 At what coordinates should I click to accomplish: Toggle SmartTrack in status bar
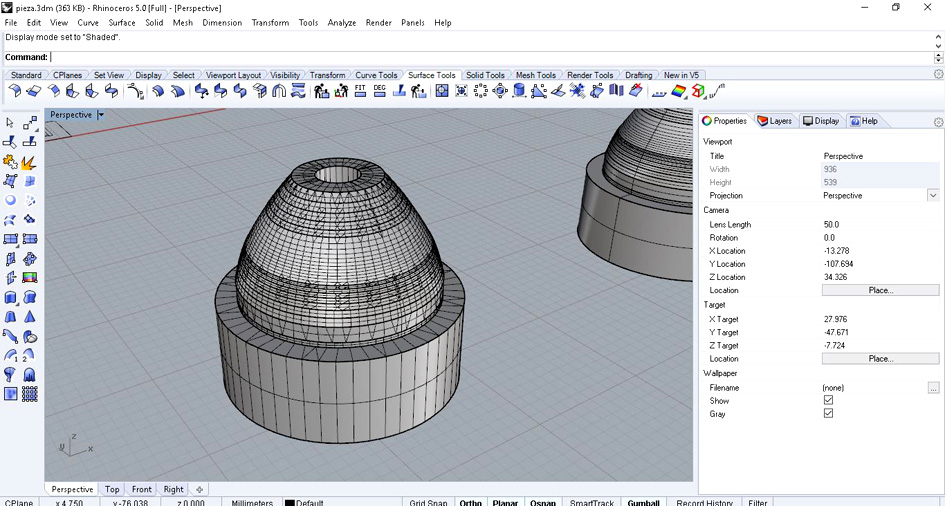pos(592,502)
